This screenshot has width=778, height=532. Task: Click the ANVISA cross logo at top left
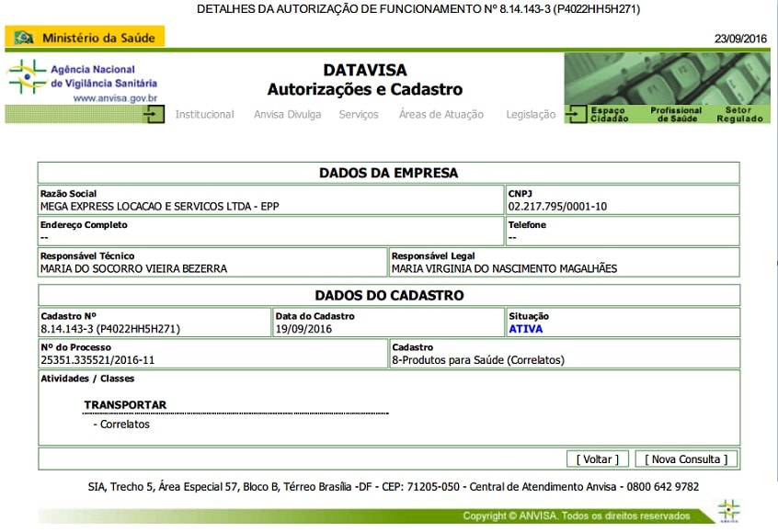tap(26, 76)
